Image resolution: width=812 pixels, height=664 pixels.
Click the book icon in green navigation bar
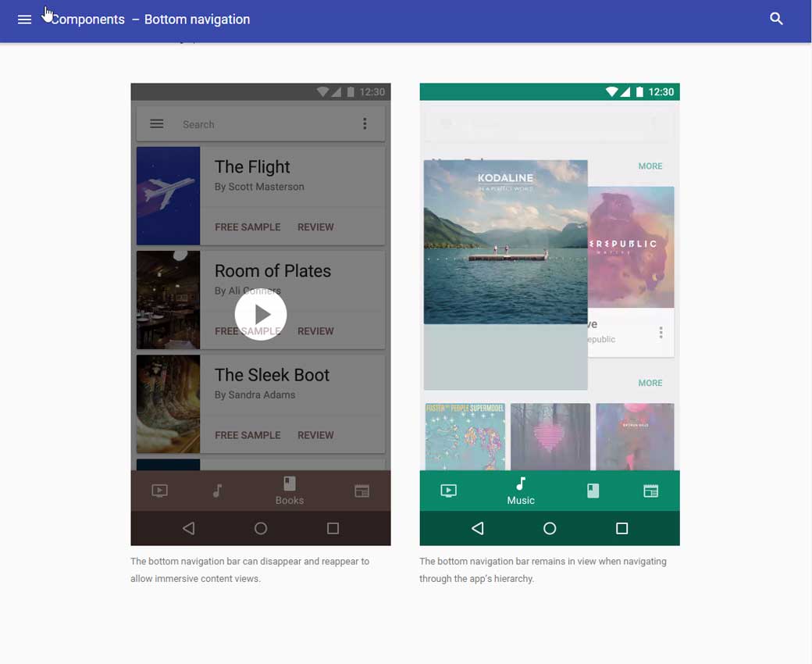(593, 491)
